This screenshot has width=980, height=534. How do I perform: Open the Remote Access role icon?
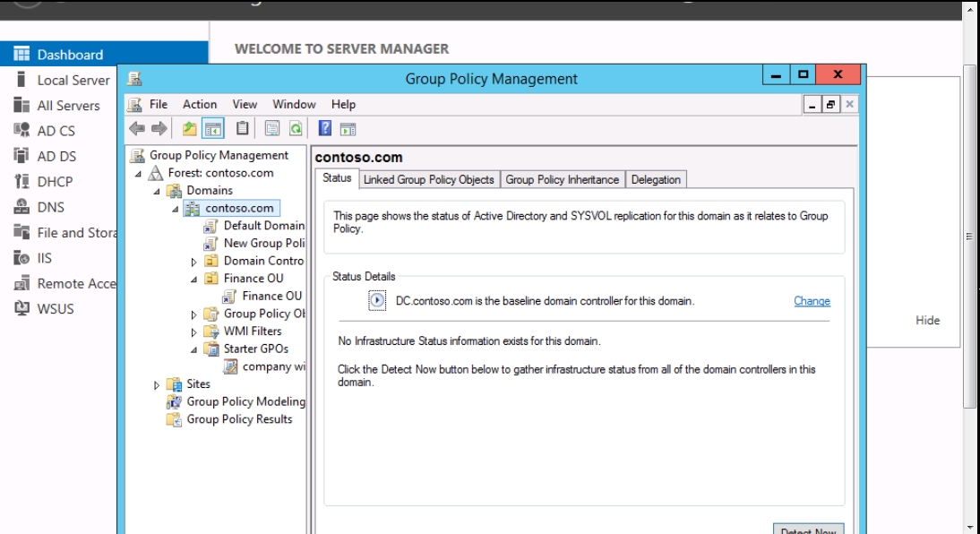coord(21,283)
